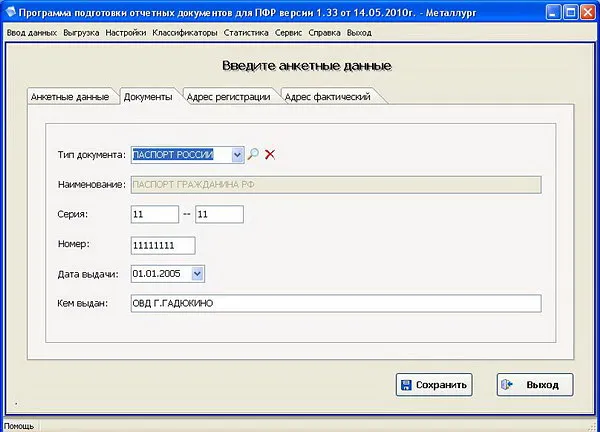Switch to the Адрес фактический tab
The image size is (600, 432).
click(328, 97)
